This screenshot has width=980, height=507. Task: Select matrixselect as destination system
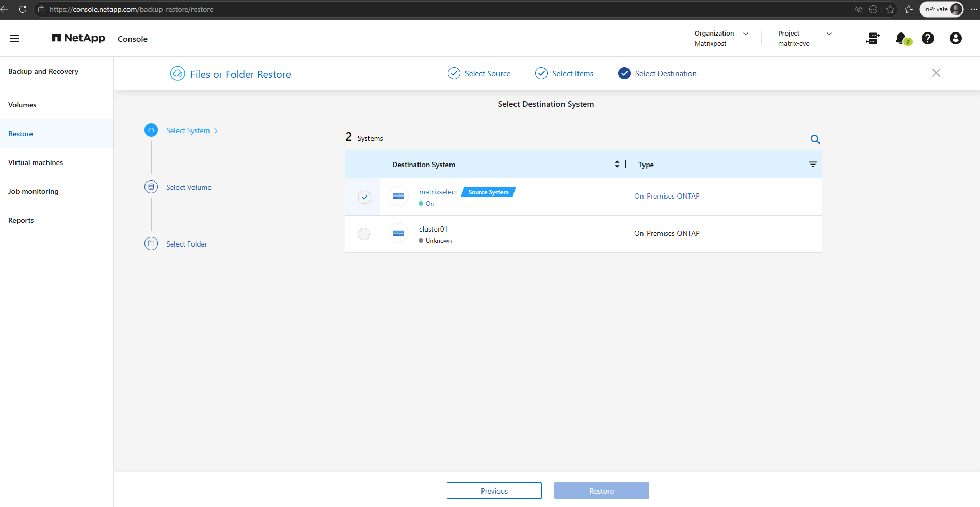click(x=364, y=197)
